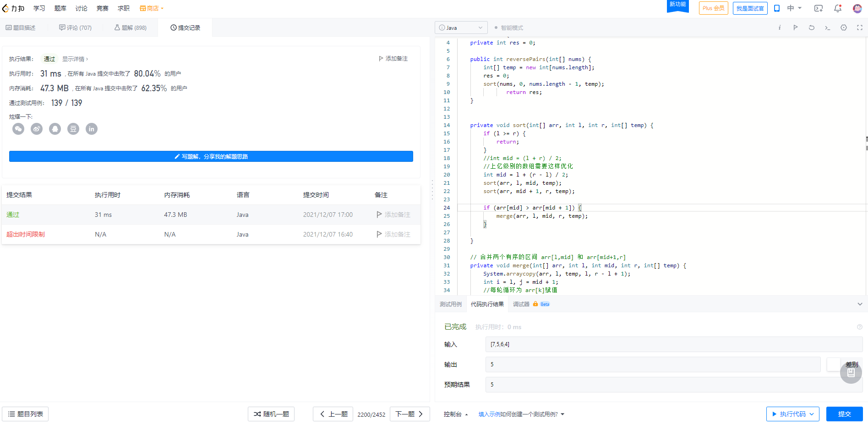Click 随机一题 random problem
The height and width of the screenshot is (425, 868).
271,414
